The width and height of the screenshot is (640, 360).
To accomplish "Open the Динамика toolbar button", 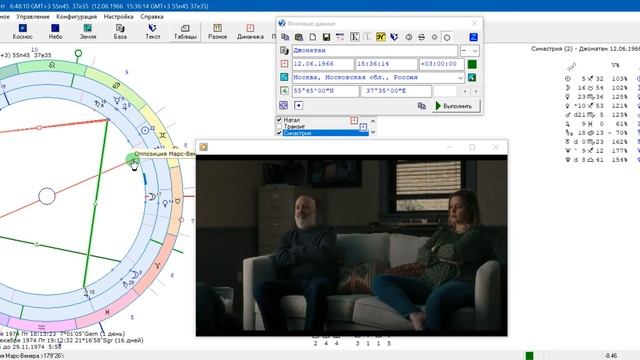I will (x=250, y=31).
